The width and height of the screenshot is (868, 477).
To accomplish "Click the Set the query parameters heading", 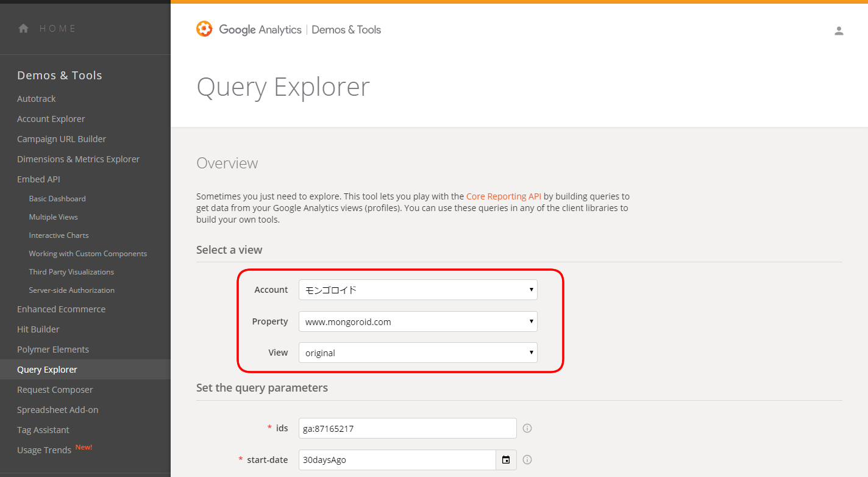I will pyautogui.click(x=262, y=388).
